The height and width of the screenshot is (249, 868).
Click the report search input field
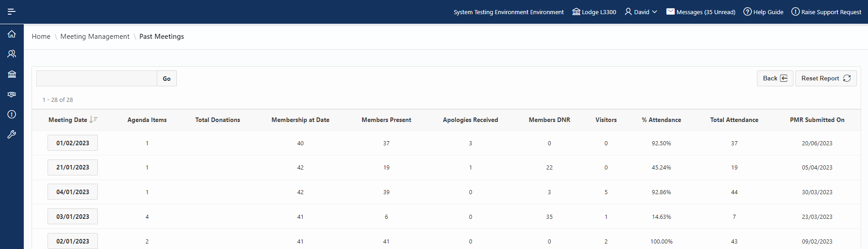click(96, 79)
